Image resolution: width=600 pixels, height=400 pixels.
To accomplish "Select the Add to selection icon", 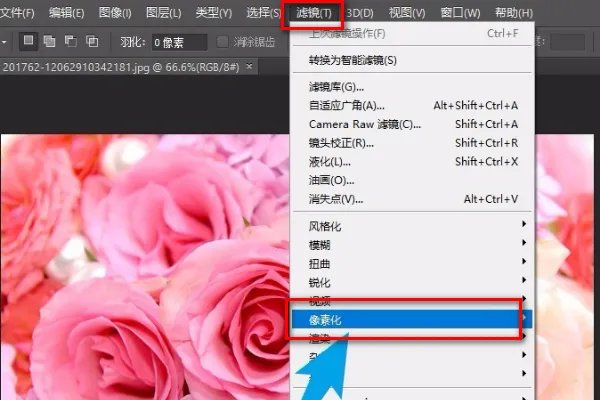I will click(x=49, y=41).
